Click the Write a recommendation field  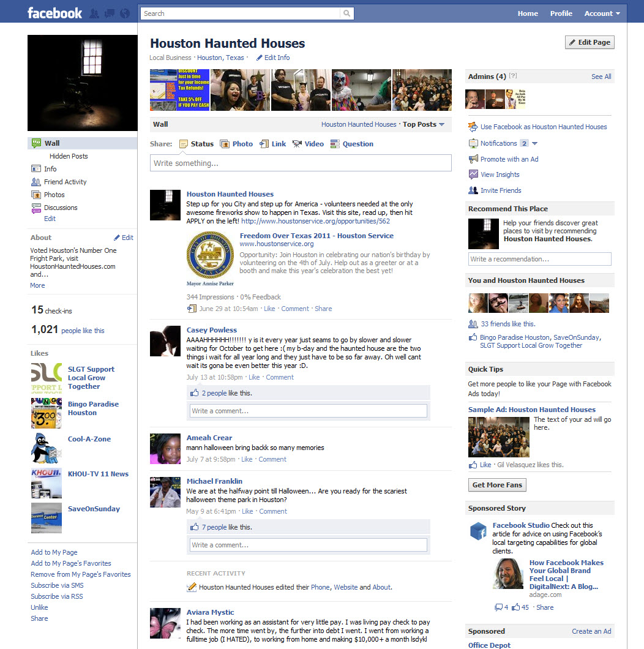click(540, 259)
